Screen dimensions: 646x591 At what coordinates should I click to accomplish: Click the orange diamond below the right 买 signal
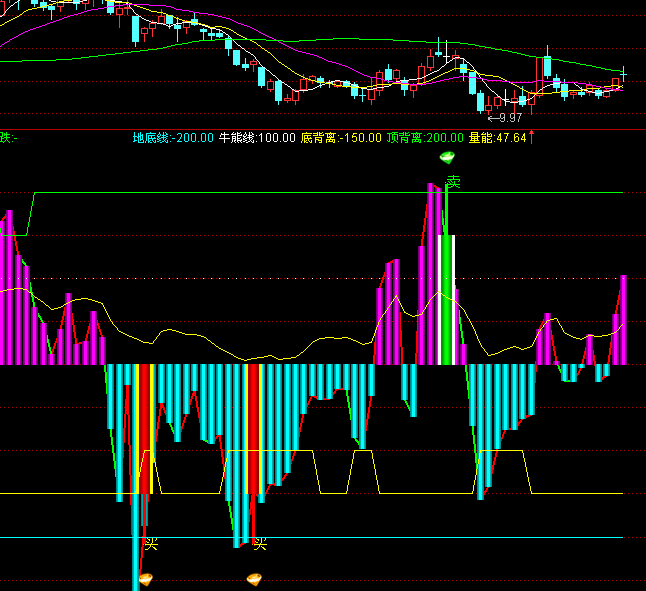click(254, 579)
